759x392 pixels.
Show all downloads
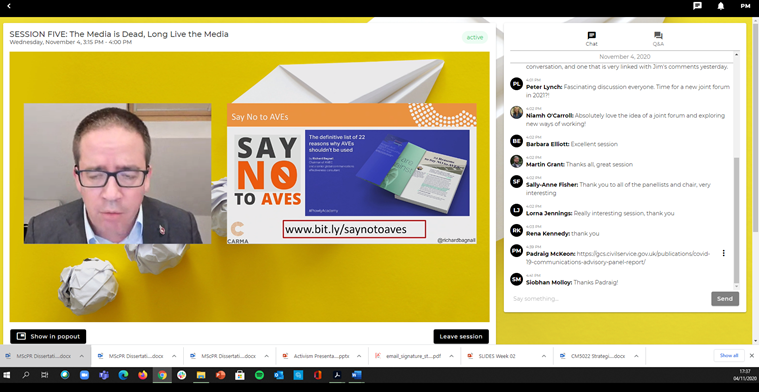pyautogui.click(x=729, y=355)
